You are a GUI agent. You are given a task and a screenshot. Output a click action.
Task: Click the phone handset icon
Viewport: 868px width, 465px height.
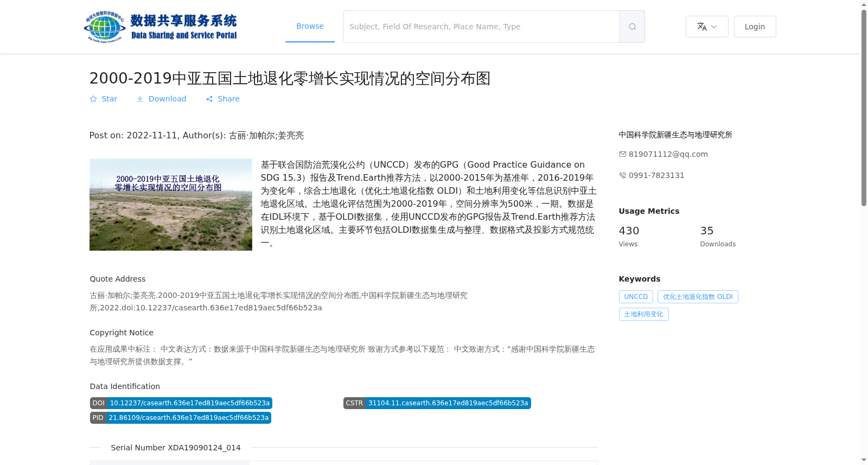coord(623,175)
